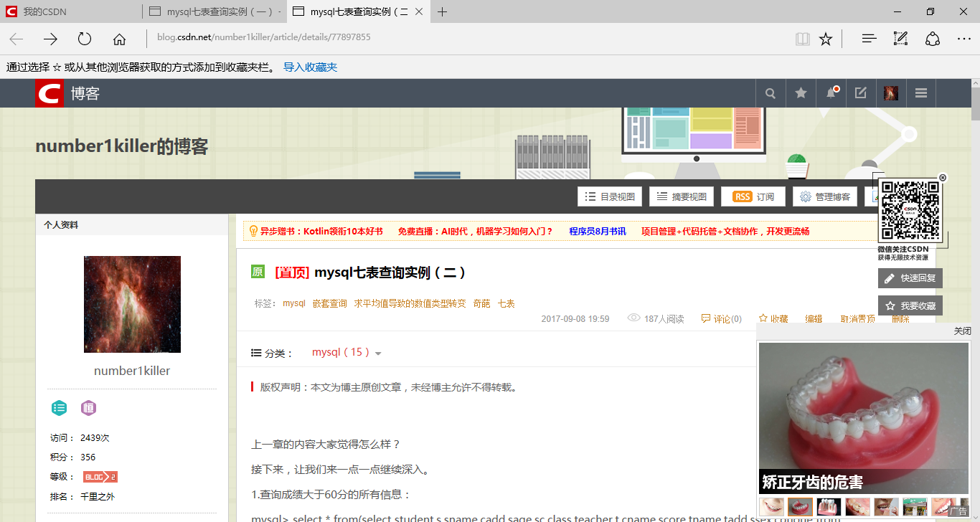Click the mysql tag link
Viewport: 980px width, 522px height.
coord(294,303)
